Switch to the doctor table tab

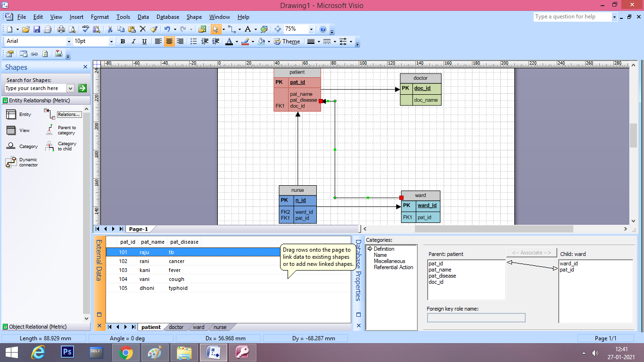[176, 327]
